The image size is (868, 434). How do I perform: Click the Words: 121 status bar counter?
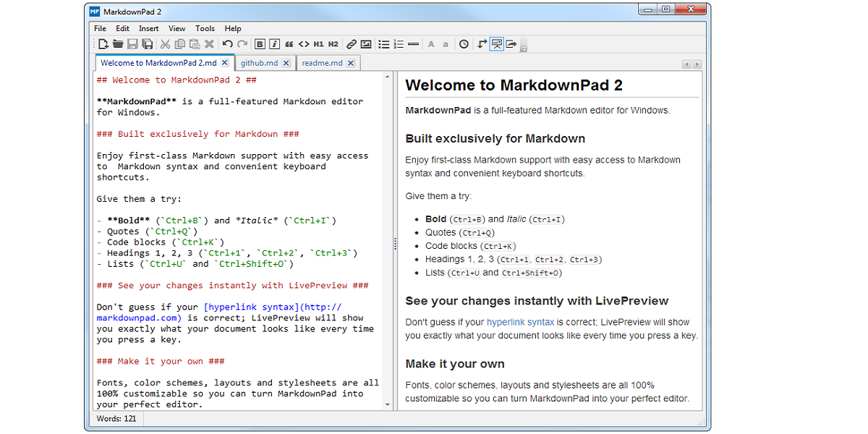point(116,418)
